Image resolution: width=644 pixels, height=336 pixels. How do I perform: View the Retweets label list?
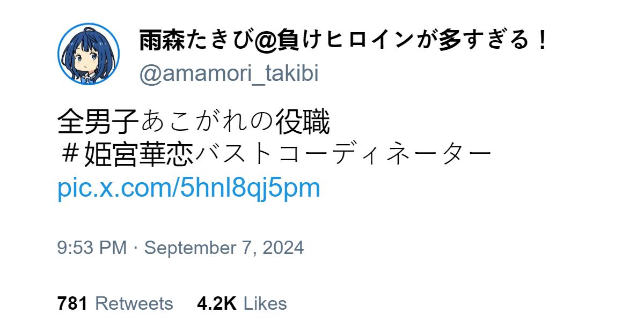point(134,303)
